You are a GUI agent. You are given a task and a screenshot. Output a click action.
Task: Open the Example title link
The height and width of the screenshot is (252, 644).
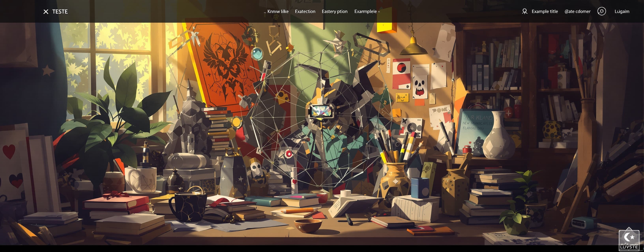point(545,11)
